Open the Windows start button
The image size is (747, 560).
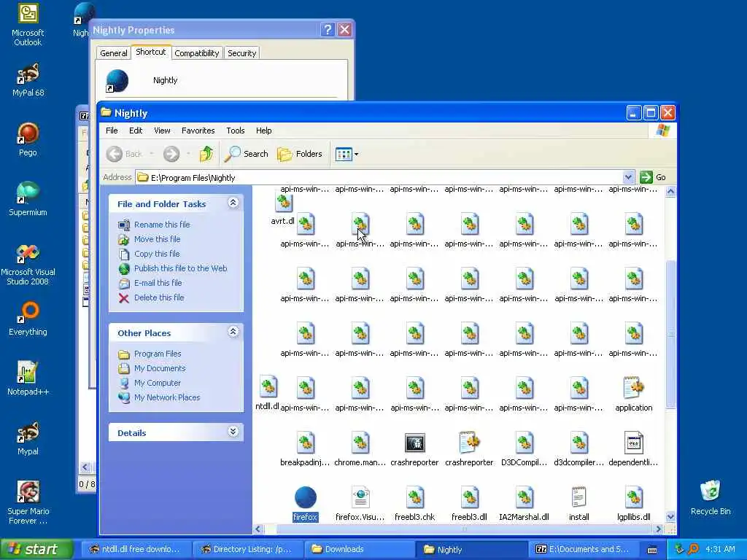pyautogui.click(x=36, y=549)
